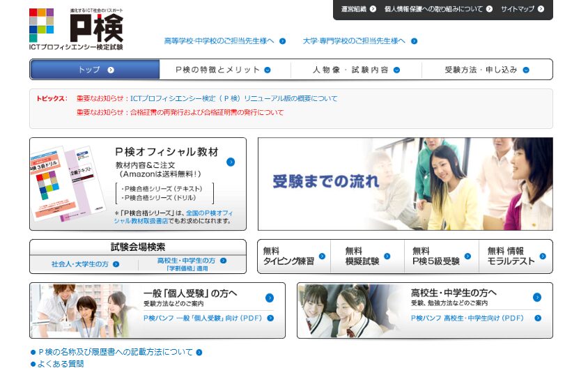Click the arrow icon on 人物像・試験内容 tab
Screen dimensions: 588x377
coord(396,70)
